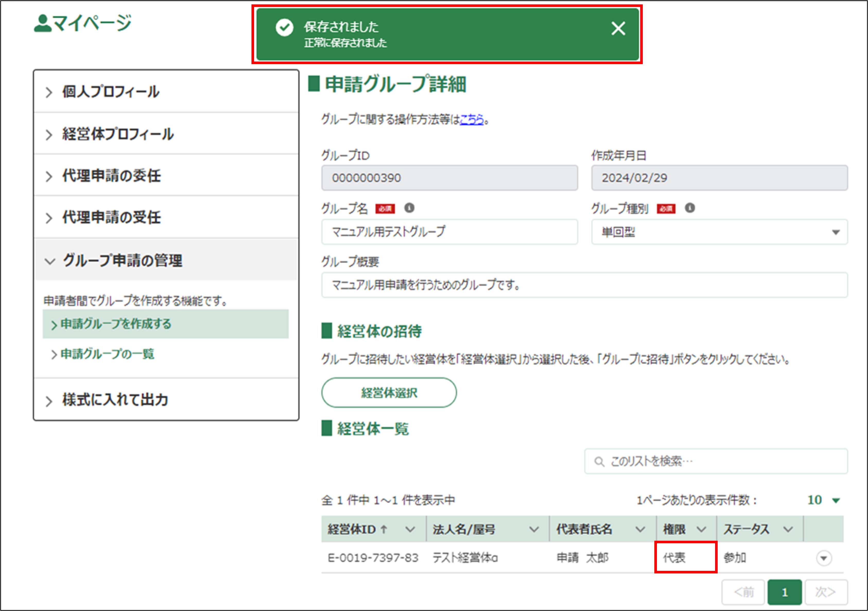
Task: Click the sort arrow on 経営体ID column
Action: [384, 529]
